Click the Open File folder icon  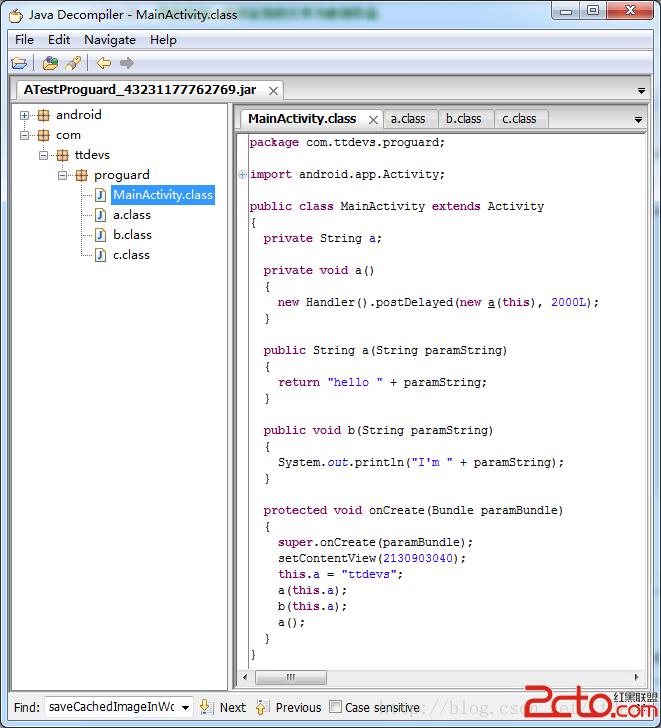click(19, 63)
